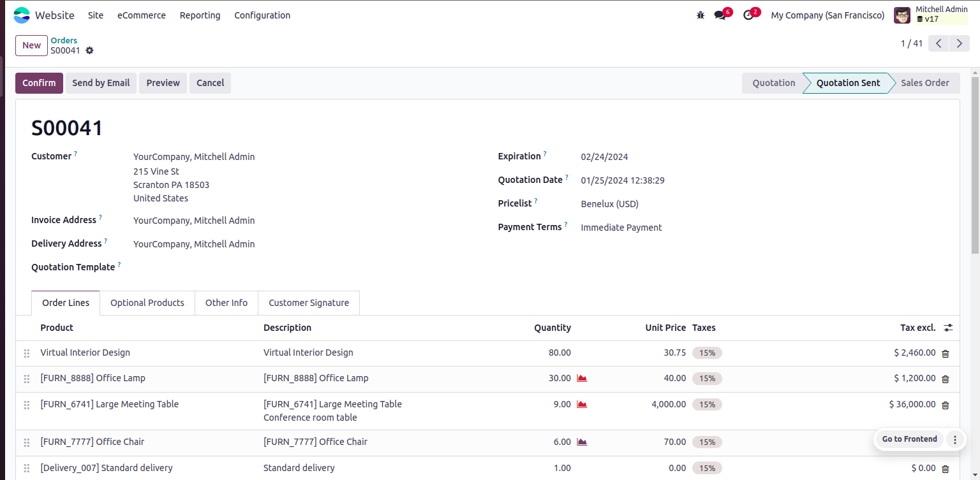Open the activities clock icon
This screenshot has width=980, height=480.
(x=748, y=15)
